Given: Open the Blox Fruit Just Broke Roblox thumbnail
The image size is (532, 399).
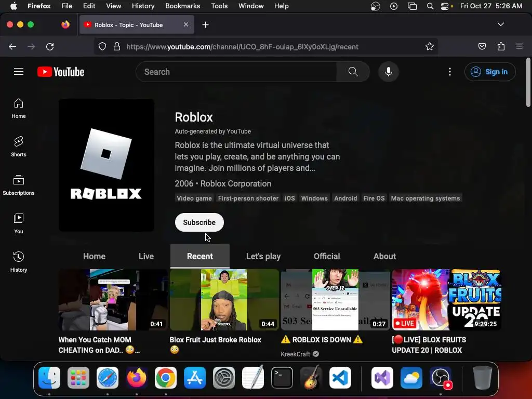Looking at the screenshot, I should (224, 300).
